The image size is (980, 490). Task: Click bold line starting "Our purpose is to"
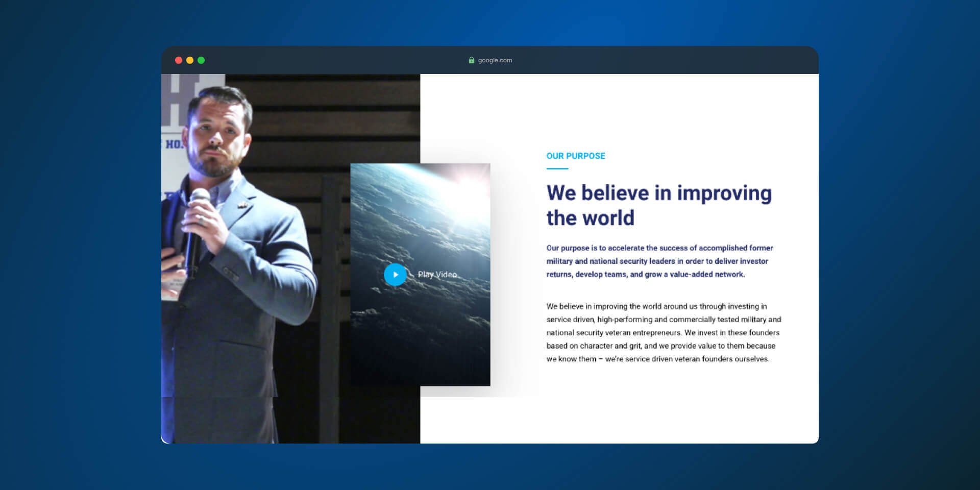(x=659, y=248)
